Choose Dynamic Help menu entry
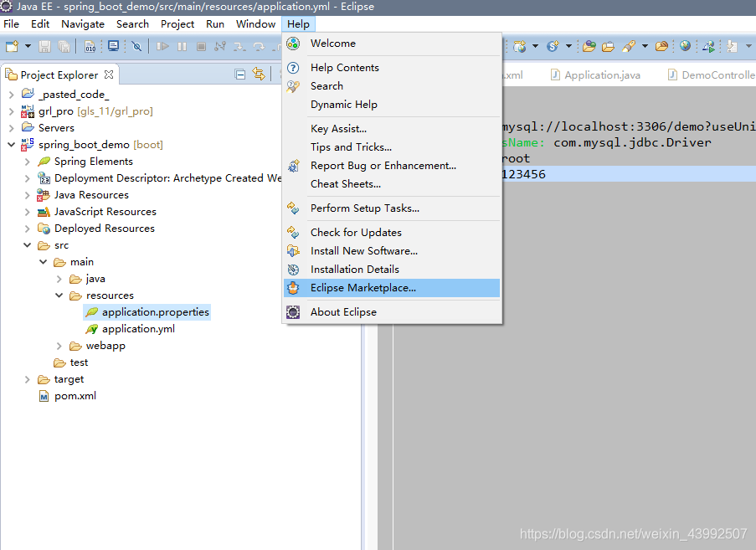Viewport: 756px width, 550px height. coord(392,104)
